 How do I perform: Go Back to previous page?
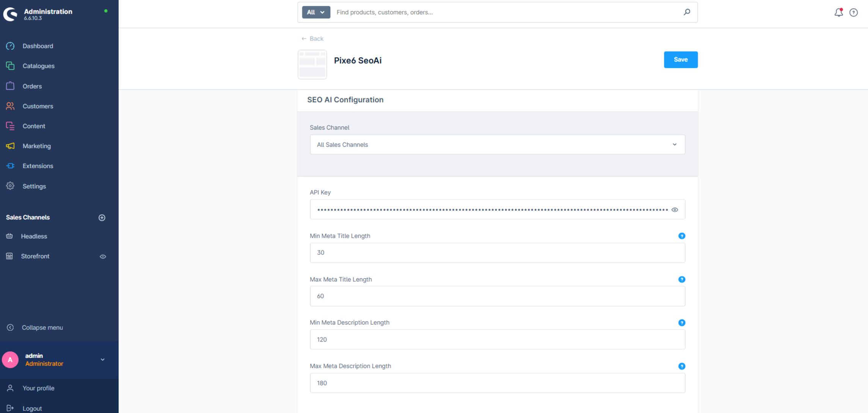pos(312,39)
